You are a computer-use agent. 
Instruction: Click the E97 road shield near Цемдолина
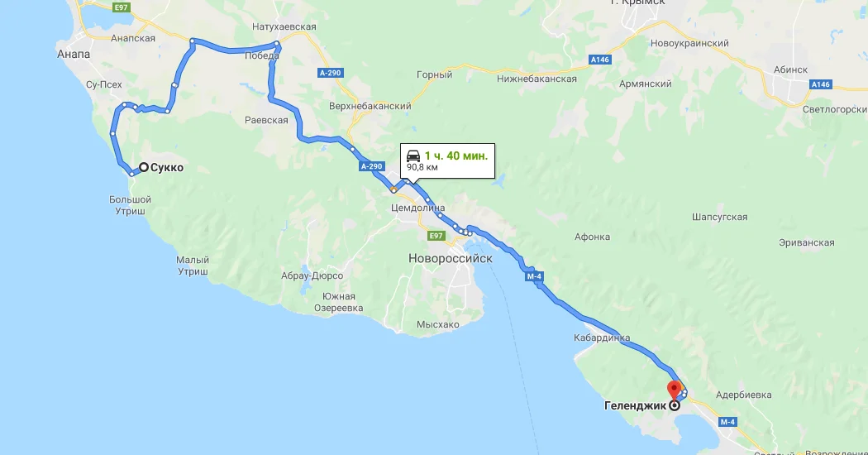tap(436, 236)
